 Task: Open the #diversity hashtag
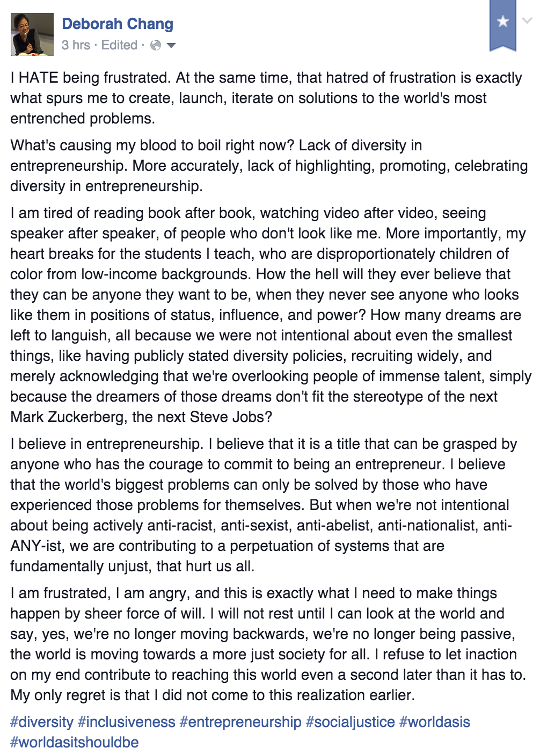pos(42,722)
